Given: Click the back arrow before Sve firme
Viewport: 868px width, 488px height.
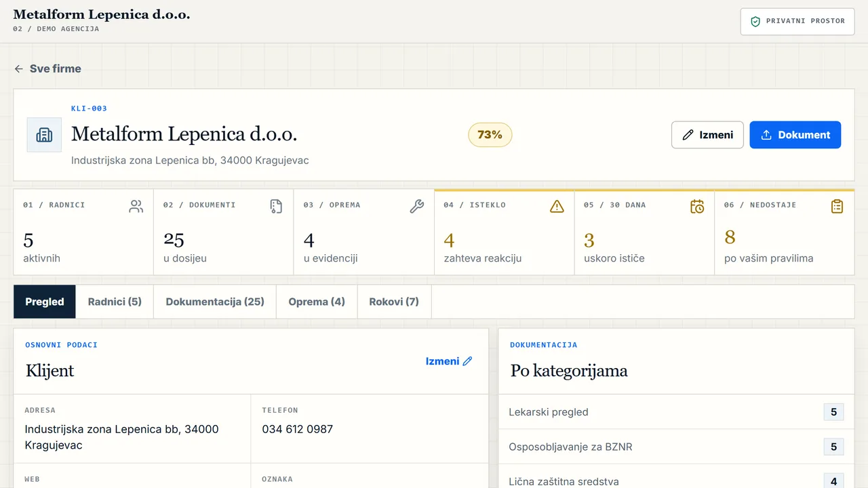Looking at the screenshot, I should click(x=19, y=68).
